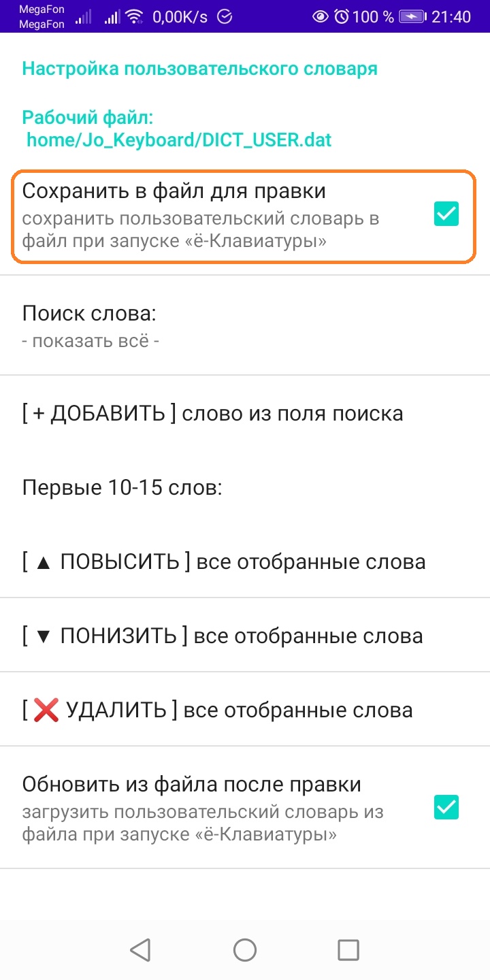Tap the red cross УДАЛИТЬ icon
The width and height of the screenshot is (490, 980).
[x=46, y=710]
